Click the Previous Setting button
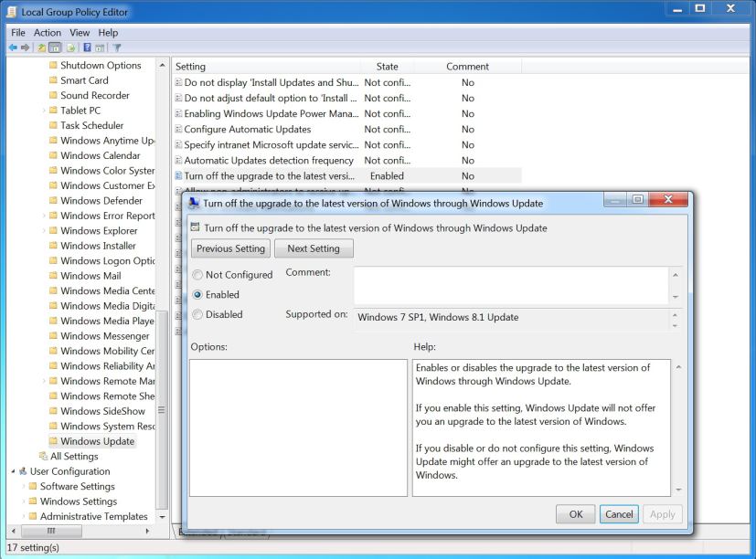This screenshot has width=756, height=559. click(231, 248)
